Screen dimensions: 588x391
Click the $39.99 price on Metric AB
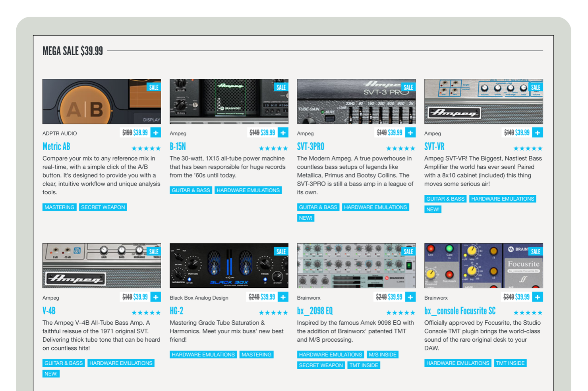click(141, 133)
